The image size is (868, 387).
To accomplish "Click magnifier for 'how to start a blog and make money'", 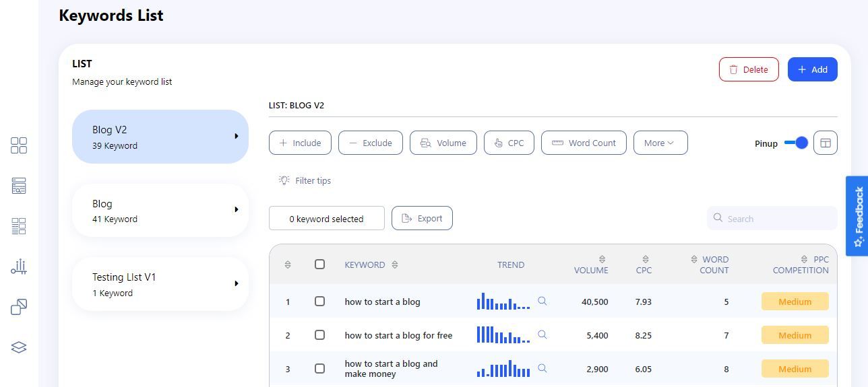I will [542, 368].
